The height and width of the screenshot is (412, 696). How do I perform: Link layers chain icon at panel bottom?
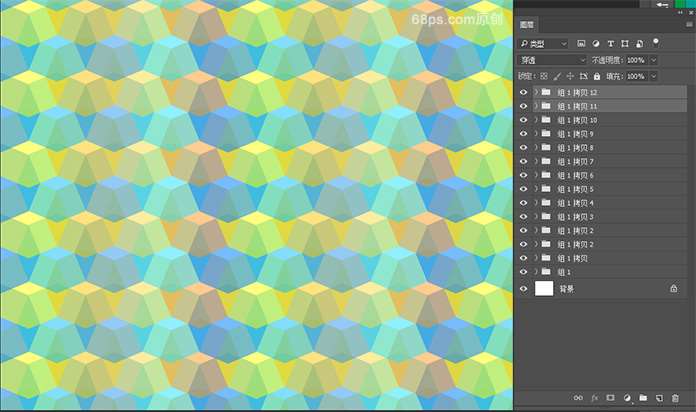pos(578,398)
